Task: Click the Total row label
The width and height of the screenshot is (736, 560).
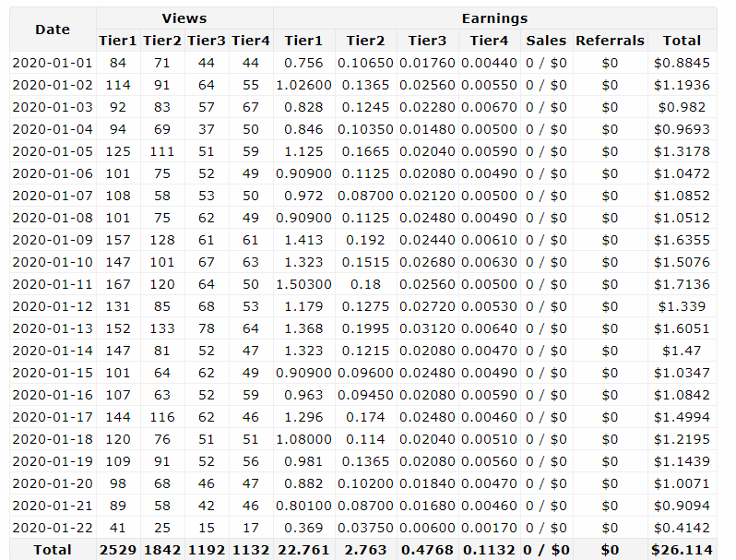Action: tap(53, 550)
